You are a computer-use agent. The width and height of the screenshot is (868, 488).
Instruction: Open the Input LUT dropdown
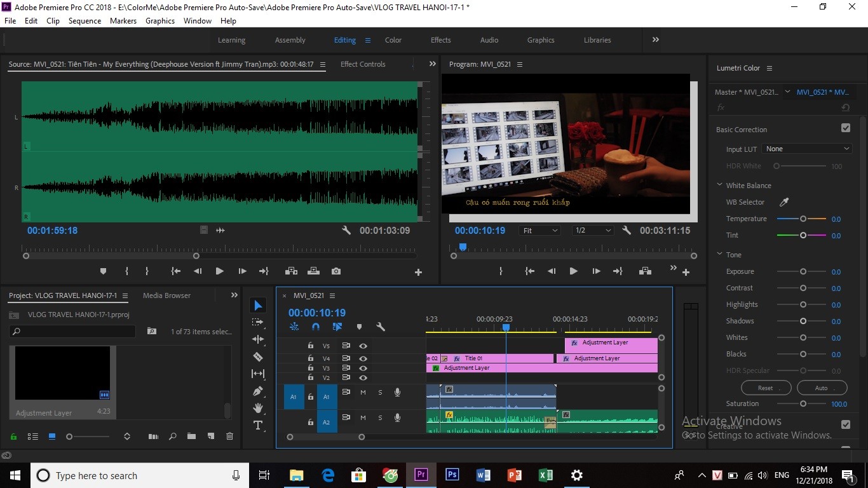807,149
